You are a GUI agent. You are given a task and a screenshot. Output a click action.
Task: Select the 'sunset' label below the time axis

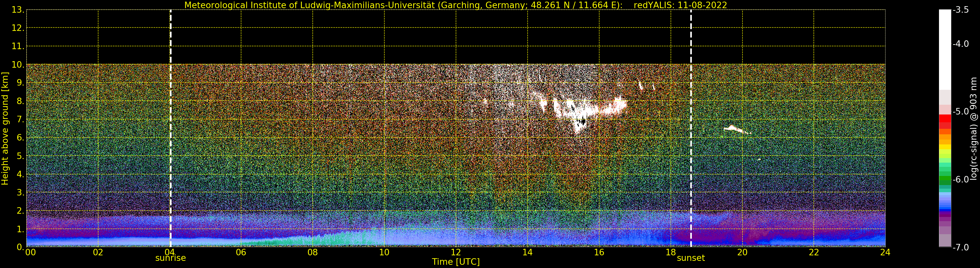(x=691, y=258)
